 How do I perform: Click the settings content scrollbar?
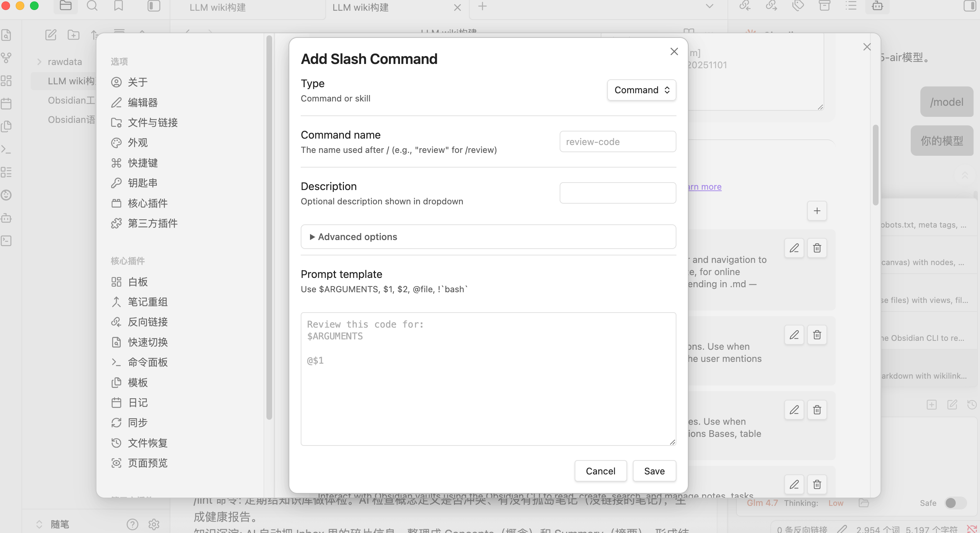point(875,165)
